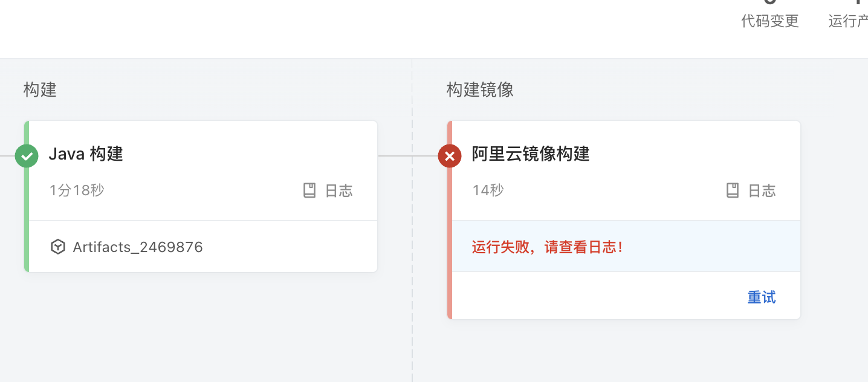This screenshot has height=382, width=868.
Task: Open the Artifacts_2469876 artifact link
Action: (x=138, y=247)
